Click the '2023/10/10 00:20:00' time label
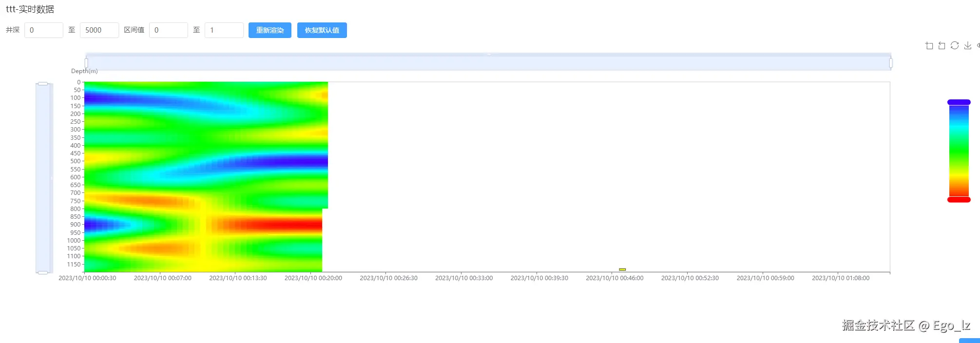 [x=313, y=278]
